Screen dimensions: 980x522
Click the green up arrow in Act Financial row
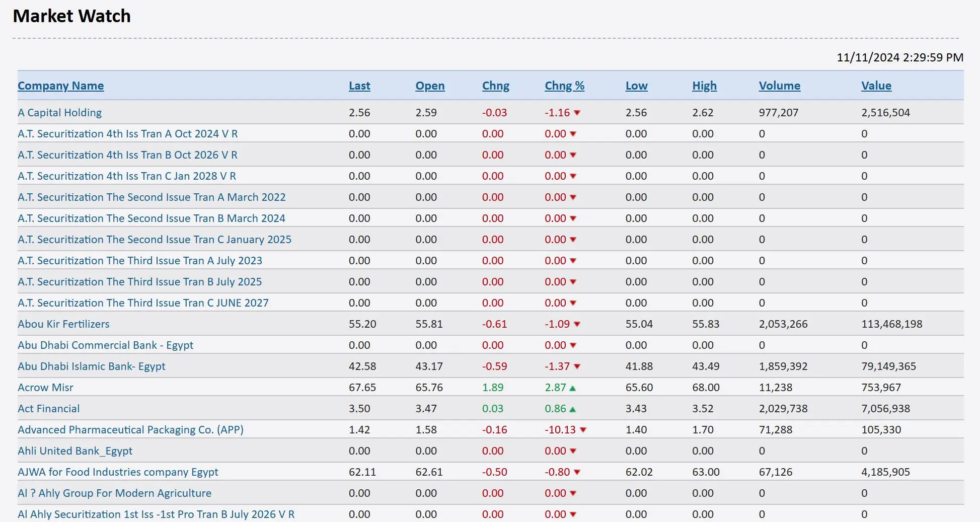click(572, 409)
